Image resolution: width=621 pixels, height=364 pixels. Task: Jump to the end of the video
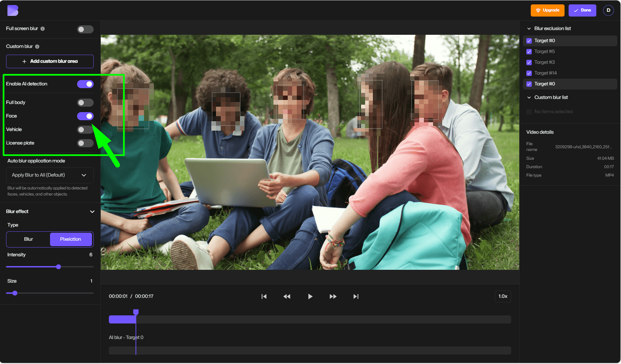click(356, 296)
